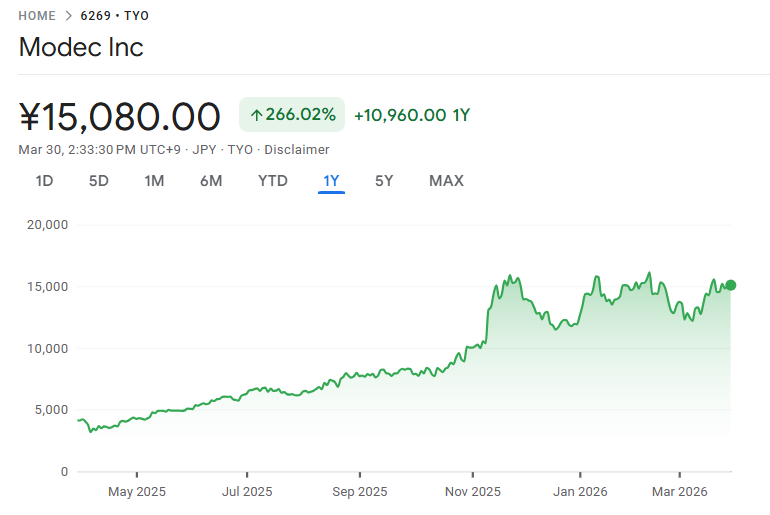Display the MAX time range
The width and height of the screenshot is (770, 515).
pos(446,181)
